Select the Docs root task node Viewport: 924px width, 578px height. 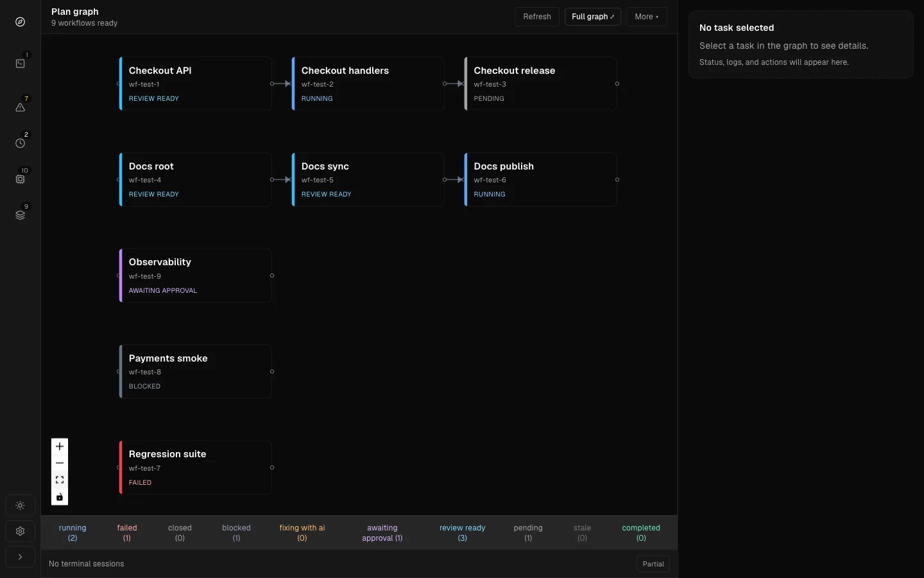[x=195, y=180]
